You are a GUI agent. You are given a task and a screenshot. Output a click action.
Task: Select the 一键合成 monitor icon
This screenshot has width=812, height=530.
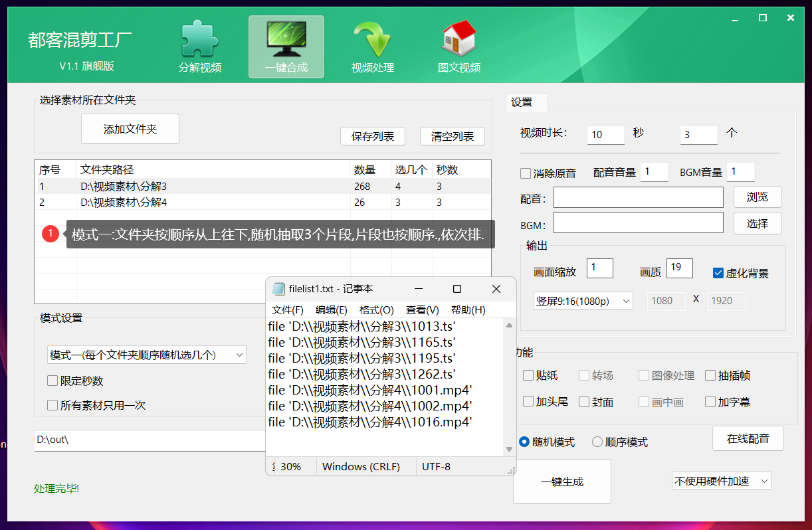[286, 47]
